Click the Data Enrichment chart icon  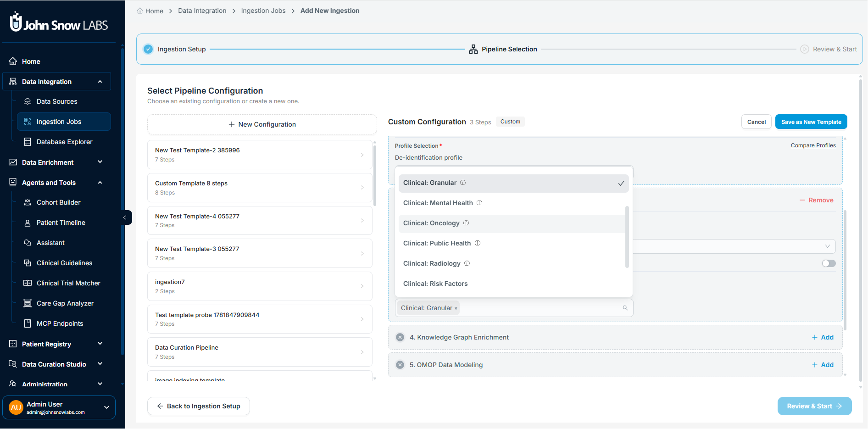(13, 162)
